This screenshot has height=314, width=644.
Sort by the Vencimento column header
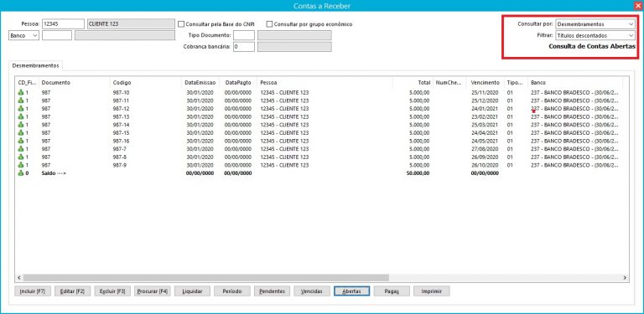pyautogui.click(x=485, y=82)
